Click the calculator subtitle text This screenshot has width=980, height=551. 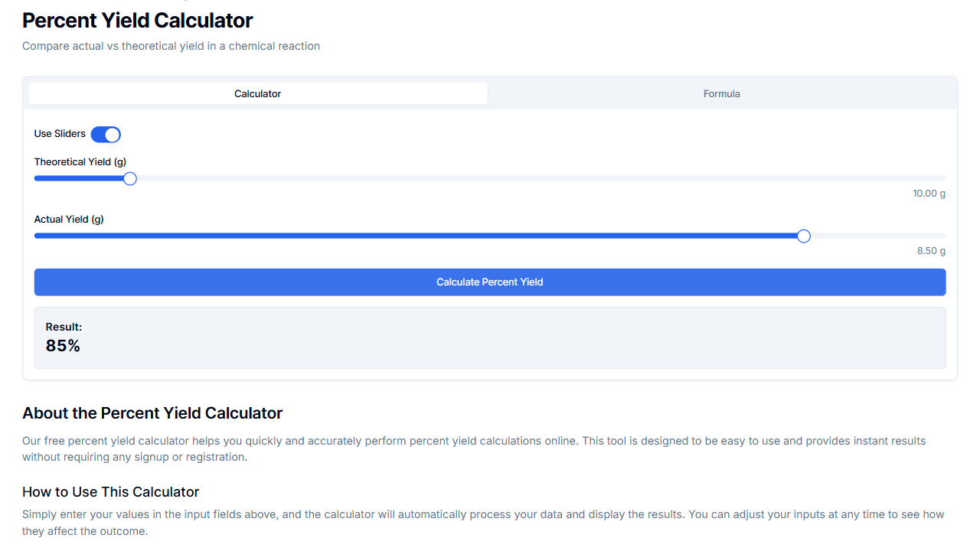[x=171, y=46]
